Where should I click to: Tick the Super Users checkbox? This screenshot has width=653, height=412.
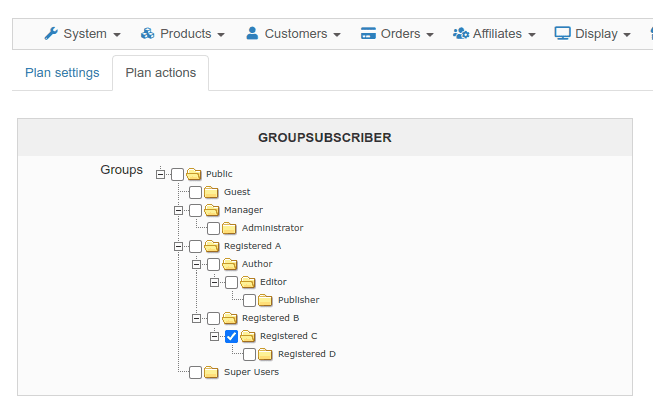[196, 372]
